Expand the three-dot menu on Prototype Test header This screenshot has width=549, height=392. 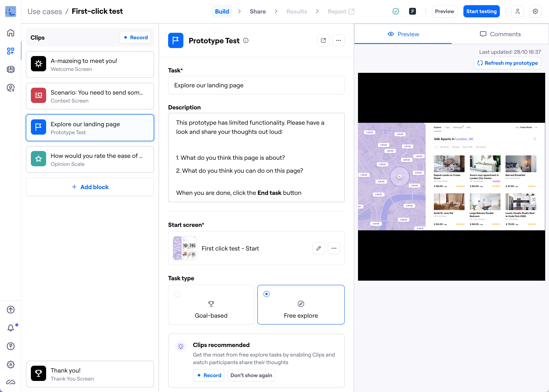[339, 40]
